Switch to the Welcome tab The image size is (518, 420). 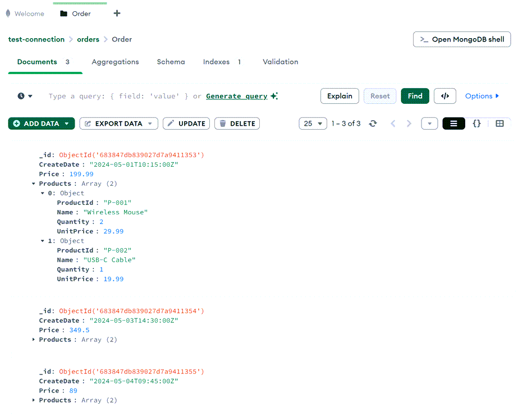click(x=25, y=13)
